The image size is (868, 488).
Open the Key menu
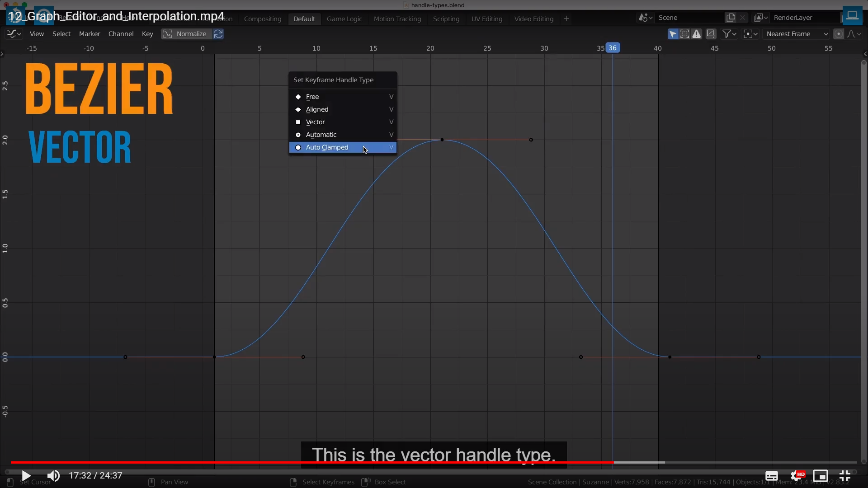[x=147, y=34]
